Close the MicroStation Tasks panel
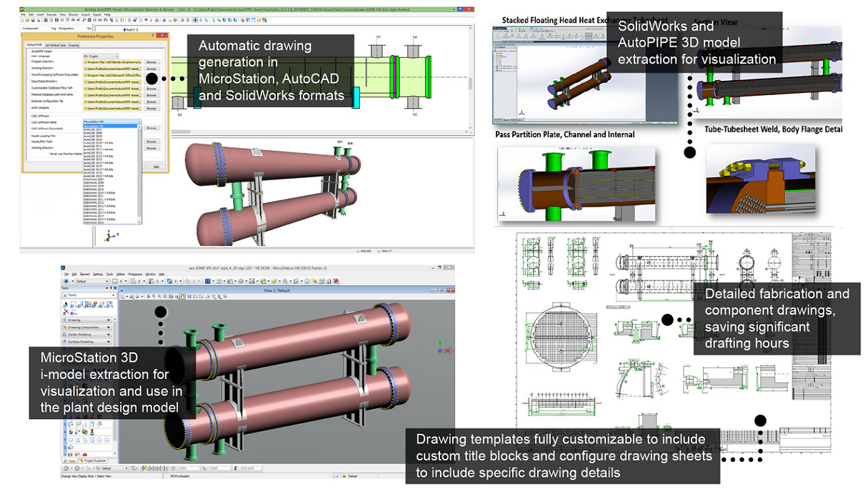This screenshot has width=868, height=489. 115,288
